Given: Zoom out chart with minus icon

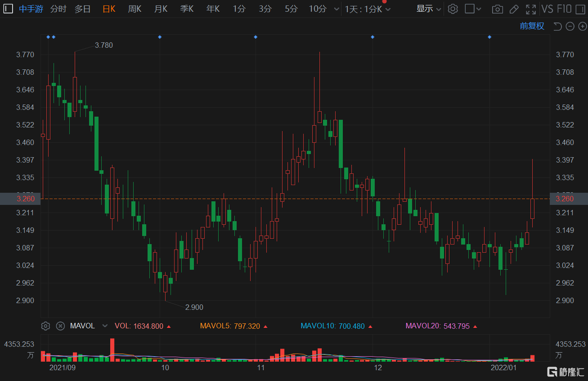Looking at the screenshot, I should (x=570, y=27).
